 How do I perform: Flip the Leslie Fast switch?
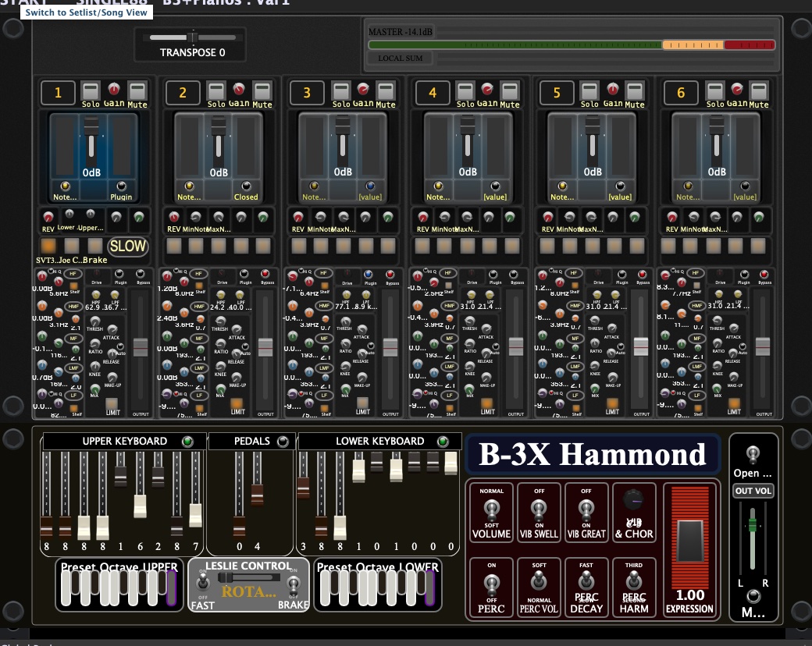(x=203, y=583)
